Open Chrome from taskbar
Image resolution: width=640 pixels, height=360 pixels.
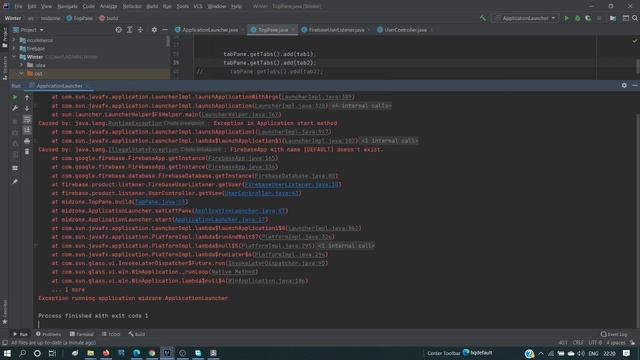coord(152,353)
